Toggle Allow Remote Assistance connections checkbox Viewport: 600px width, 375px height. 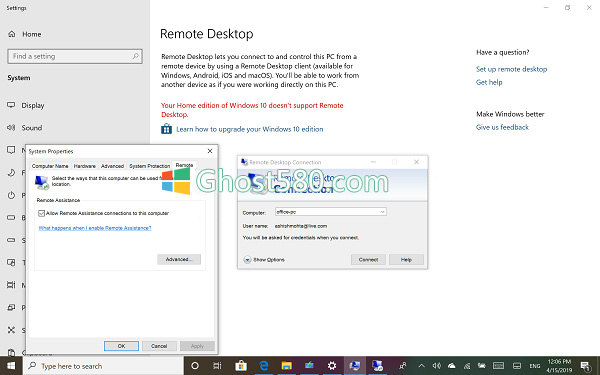click(41, 213)
